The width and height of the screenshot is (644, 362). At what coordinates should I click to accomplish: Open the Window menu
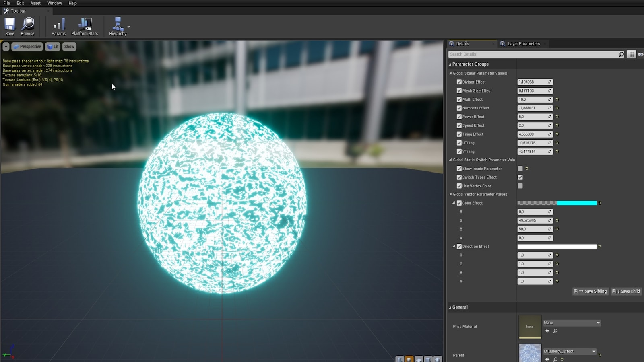[x=55, y=3]
